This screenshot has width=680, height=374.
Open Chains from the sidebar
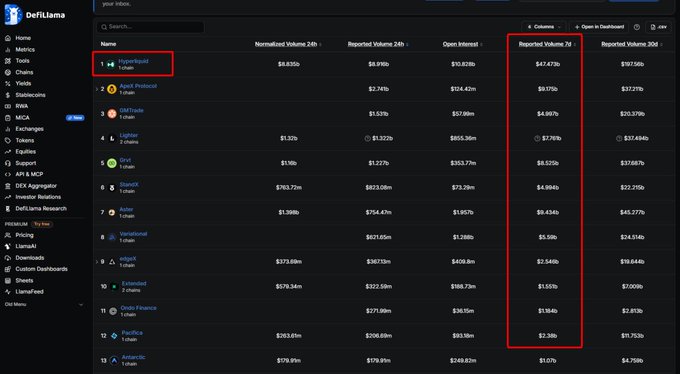[x=24, y=72]
